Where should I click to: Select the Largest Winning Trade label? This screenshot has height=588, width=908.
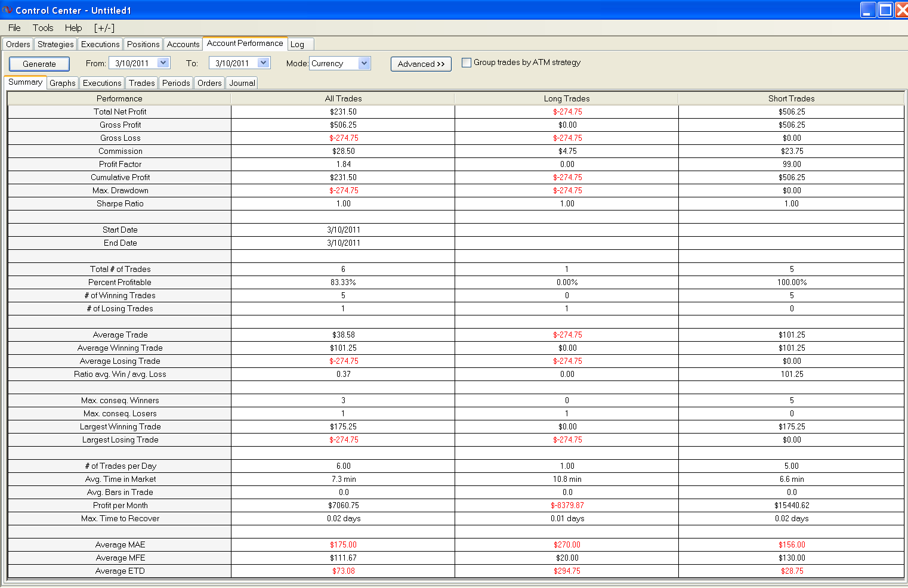pyautogui.click(x=121, y=426)
